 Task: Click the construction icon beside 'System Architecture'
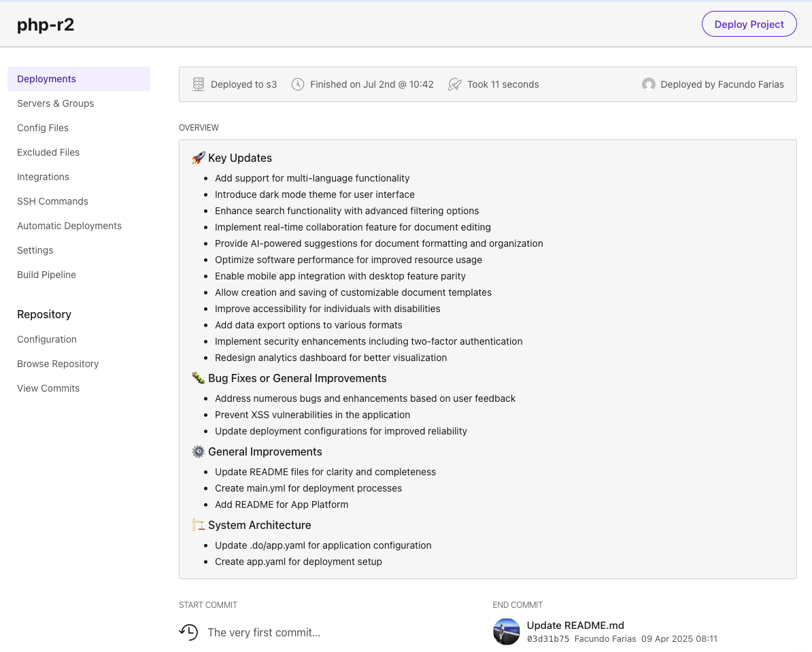(197, 524)
